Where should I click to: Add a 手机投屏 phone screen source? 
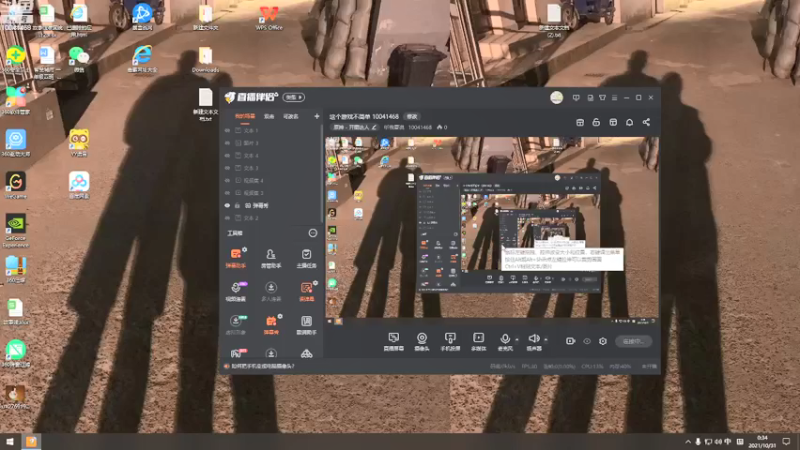(450, 341)
